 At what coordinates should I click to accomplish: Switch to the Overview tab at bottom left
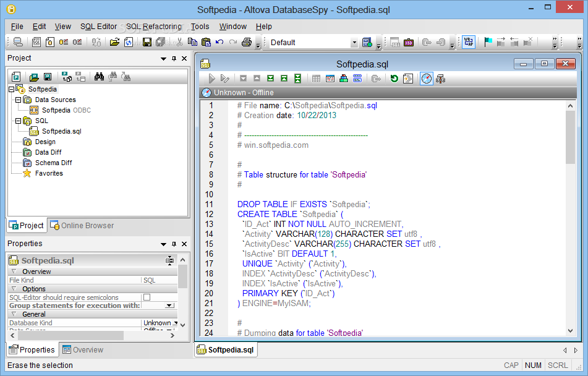(x=83, y=350)
